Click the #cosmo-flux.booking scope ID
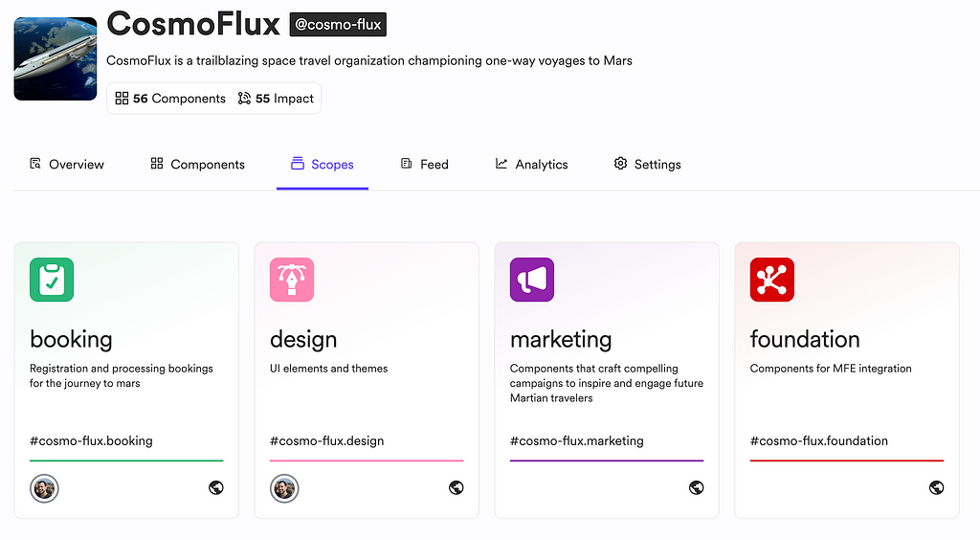 91,440
